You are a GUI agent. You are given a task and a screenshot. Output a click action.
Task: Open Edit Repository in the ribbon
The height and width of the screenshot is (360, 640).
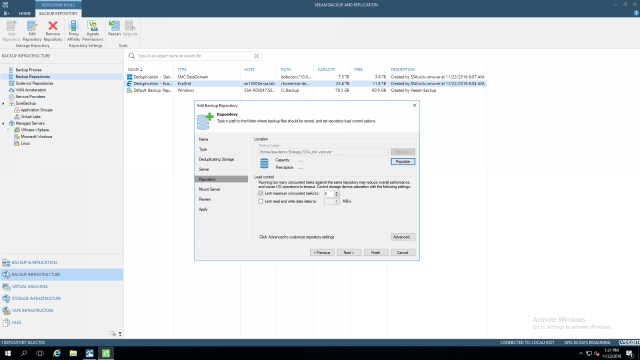tap(32, 31)
